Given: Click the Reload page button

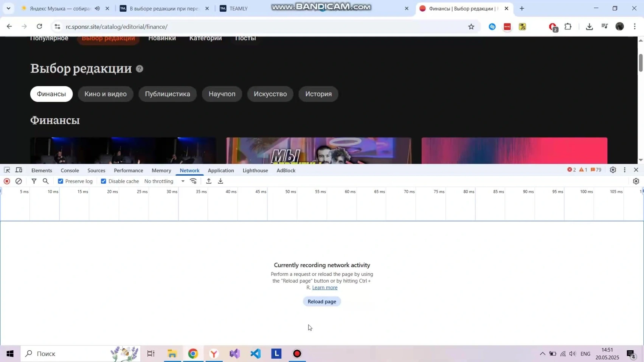Looking at the screenshot, I should click(x=322, y=302).
